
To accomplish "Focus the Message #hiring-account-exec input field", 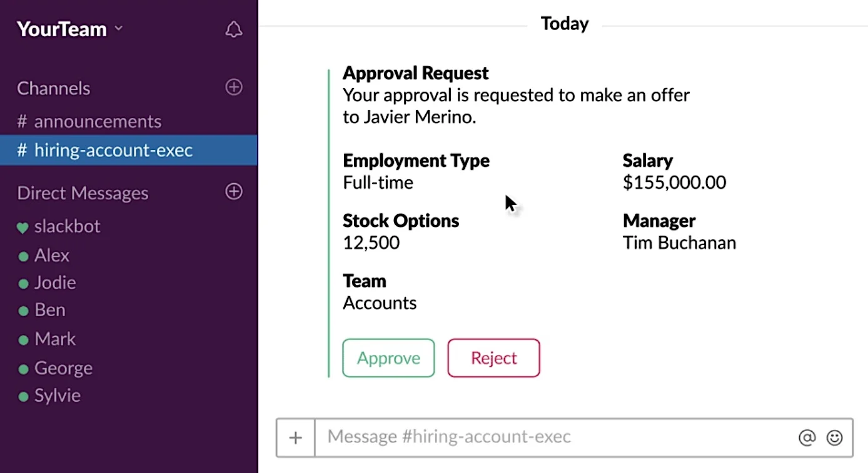I will (553, 437).
